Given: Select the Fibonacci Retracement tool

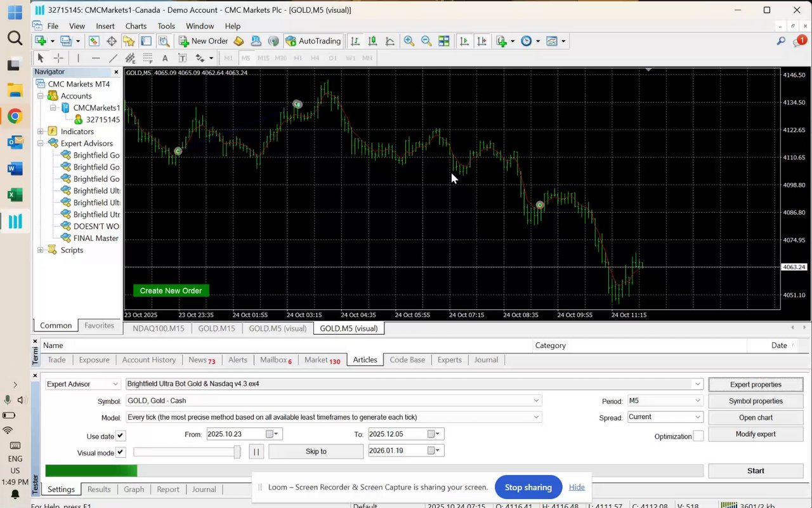Looking at the screenshot, I should click(x=148, y=58).
